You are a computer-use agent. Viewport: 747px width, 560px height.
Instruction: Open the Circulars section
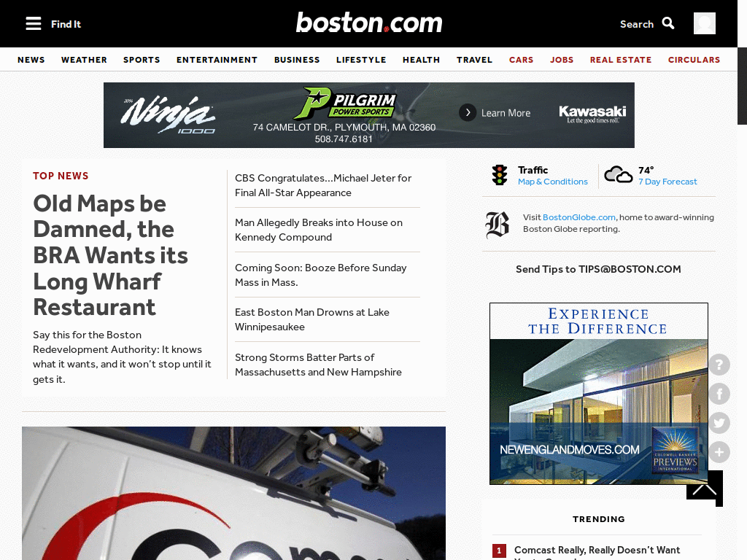tap(694, 60)
